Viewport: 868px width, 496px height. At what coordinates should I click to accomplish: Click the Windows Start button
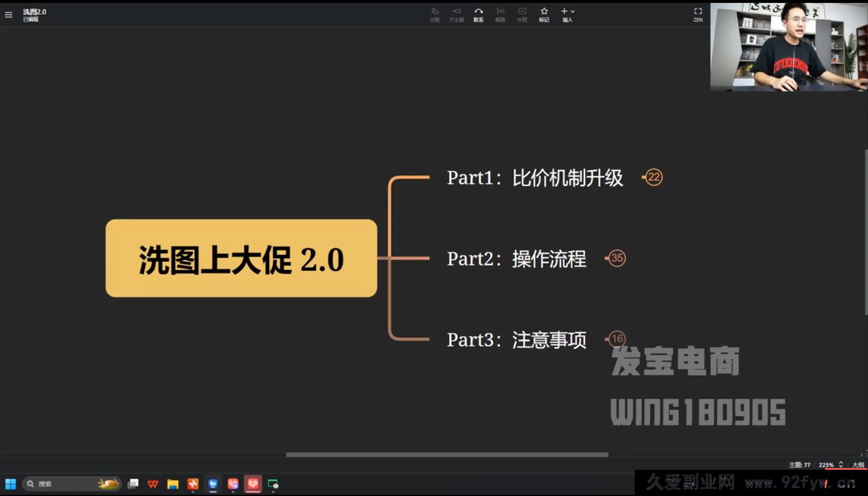(10, 484)
